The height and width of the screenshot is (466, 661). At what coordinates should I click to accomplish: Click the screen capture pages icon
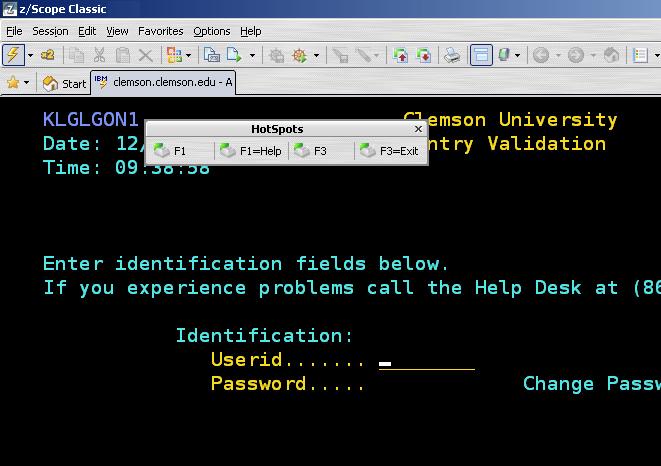click(x=212, y=55)
